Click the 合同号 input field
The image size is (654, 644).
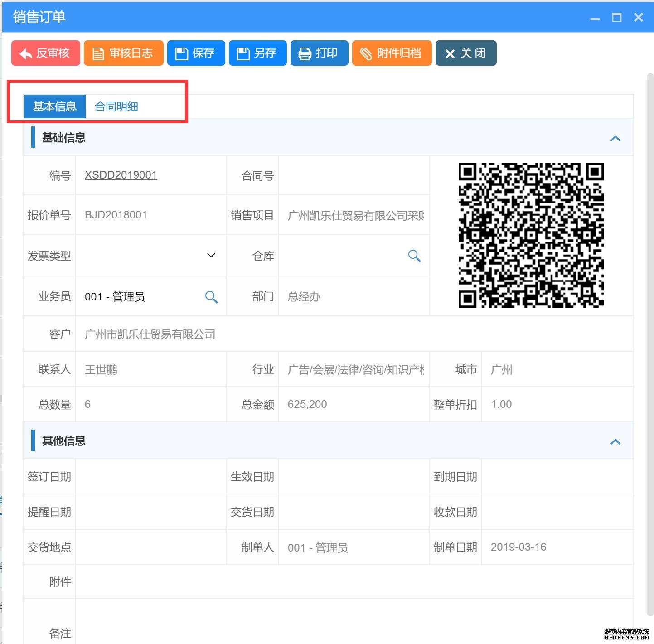point(354,175)
